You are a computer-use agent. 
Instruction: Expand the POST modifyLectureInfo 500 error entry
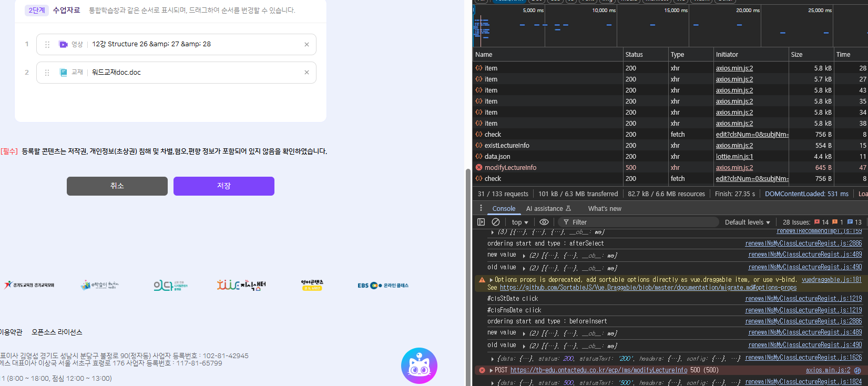(x=491, y=370)
